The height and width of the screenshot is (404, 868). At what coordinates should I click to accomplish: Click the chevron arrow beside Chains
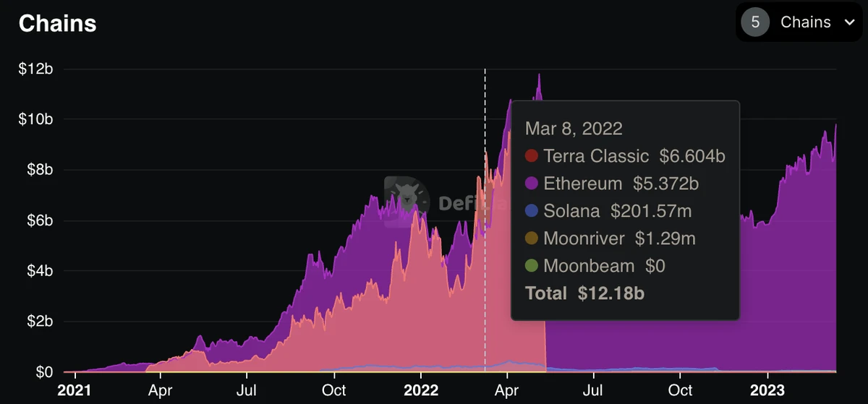point(849,22)
